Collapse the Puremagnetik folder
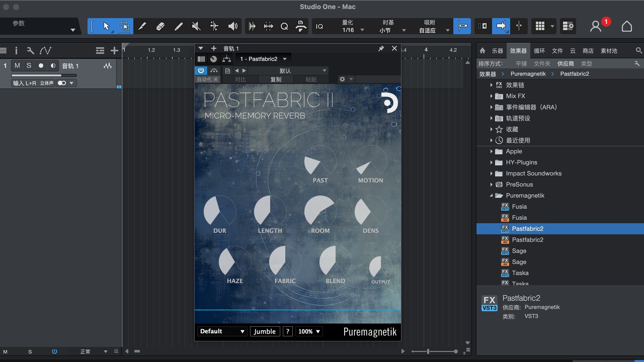644x362 pixels. 491,195
